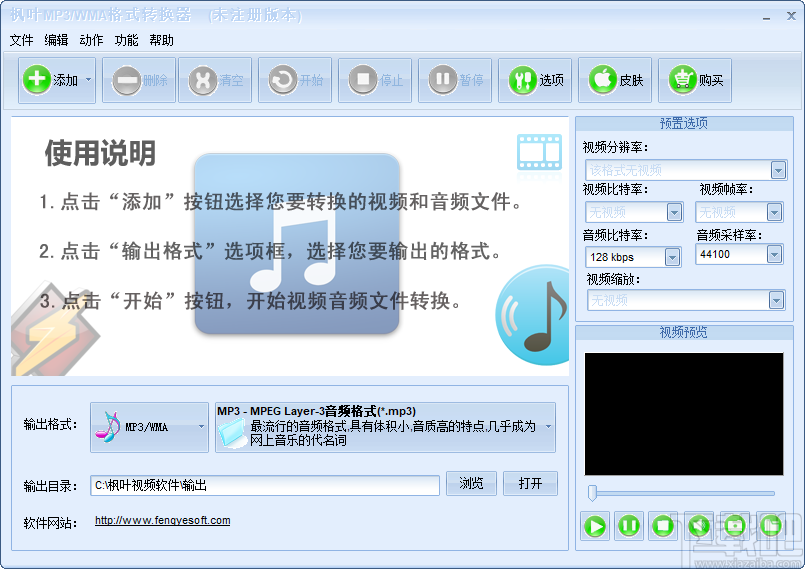Open the 动作 menu
Viewport: 805px width, 569px height.
pyautogui.click(x=91, y=40)
